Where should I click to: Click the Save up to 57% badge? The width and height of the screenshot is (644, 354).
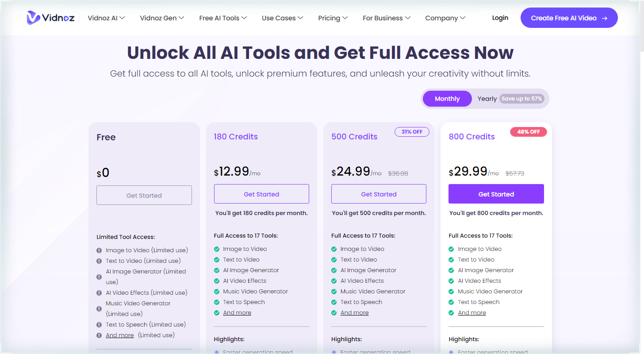(521, 99)
